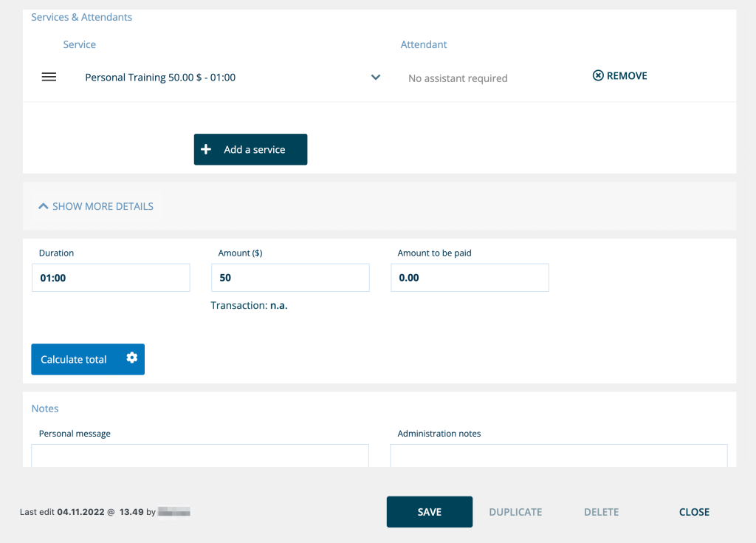The image size is (756, 543).
Task: Click into the Amount ($) field
Action: [x=290, y=278]
